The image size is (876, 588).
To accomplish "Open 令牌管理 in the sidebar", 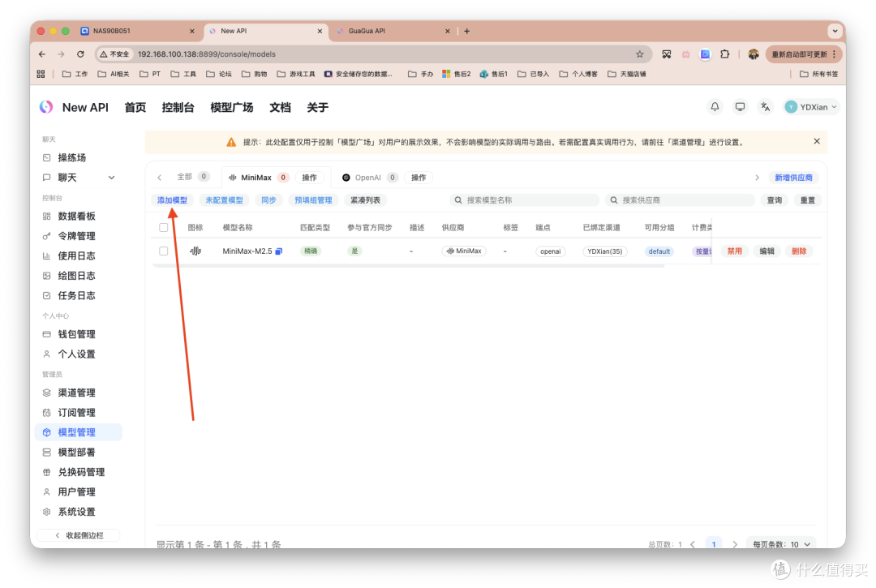I will (x=78, y=236).
